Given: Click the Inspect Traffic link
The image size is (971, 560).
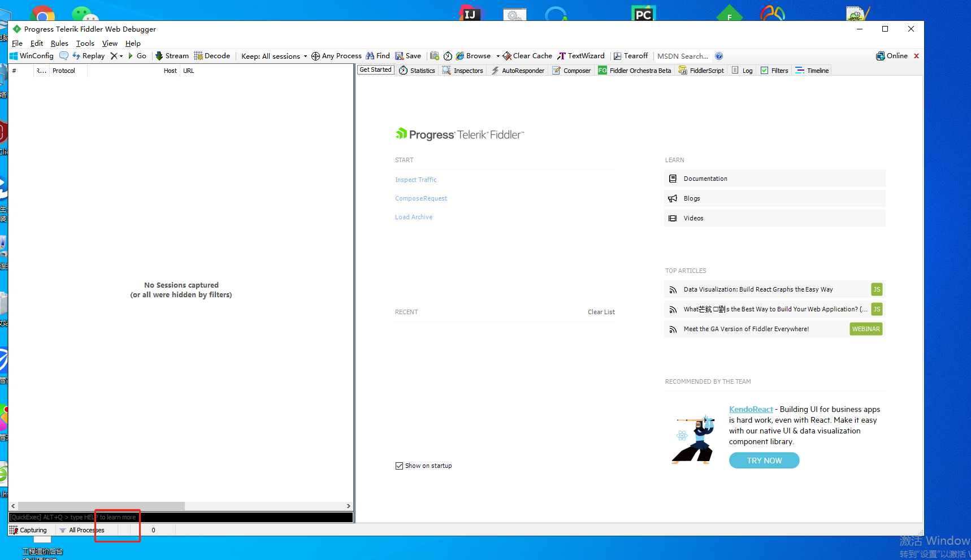Looking at the screenshot, I should (x=416, y=180).
